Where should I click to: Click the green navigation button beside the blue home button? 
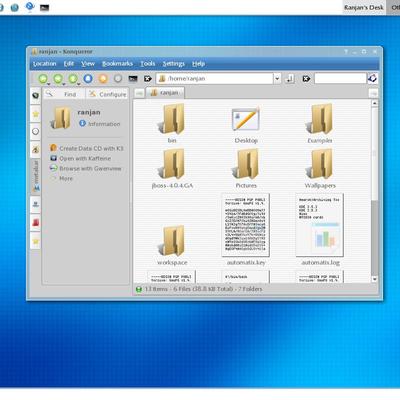73,79
